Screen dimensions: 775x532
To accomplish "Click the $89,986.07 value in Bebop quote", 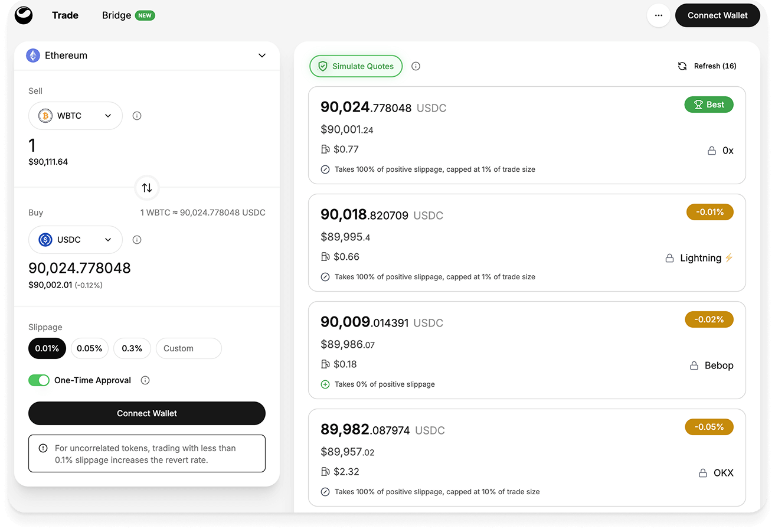I will (x=348, y=345).
